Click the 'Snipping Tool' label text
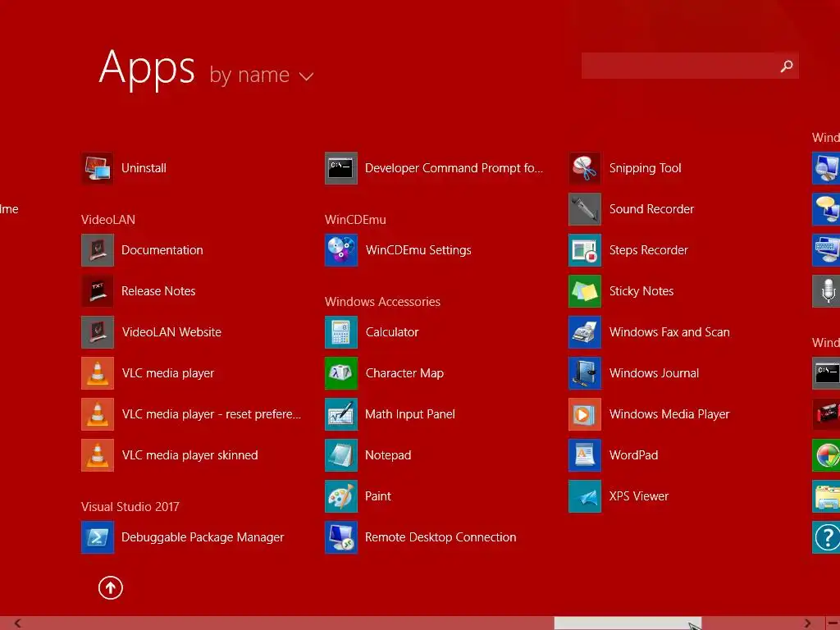Image resolution: width=840 pixels, height=630 pixels. point(645,168)
